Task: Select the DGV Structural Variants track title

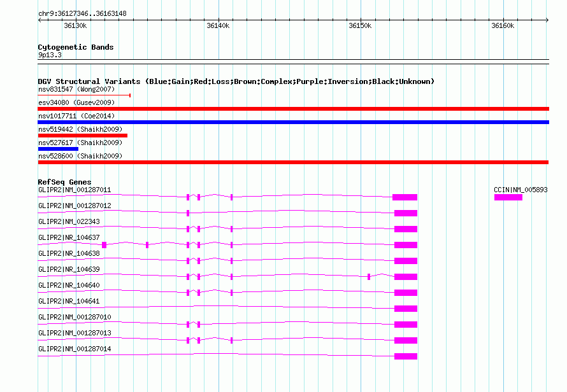Action: click(x=236, y=81)
